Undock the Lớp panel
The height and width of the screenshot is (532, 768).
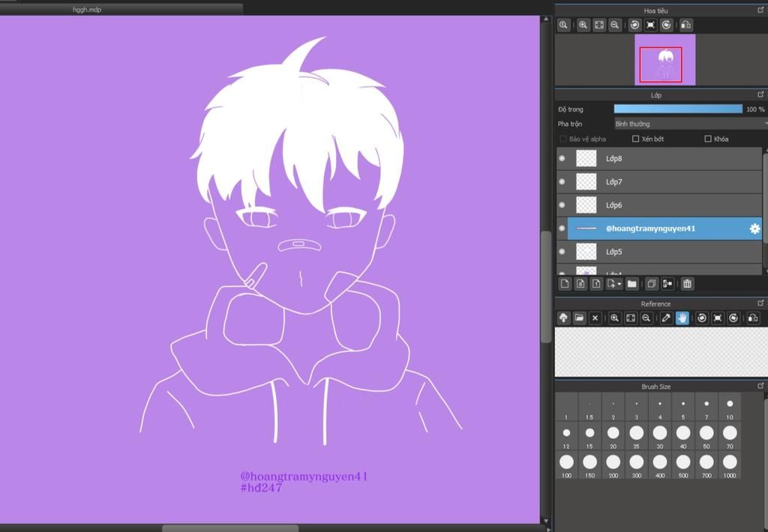pos(760,94)
